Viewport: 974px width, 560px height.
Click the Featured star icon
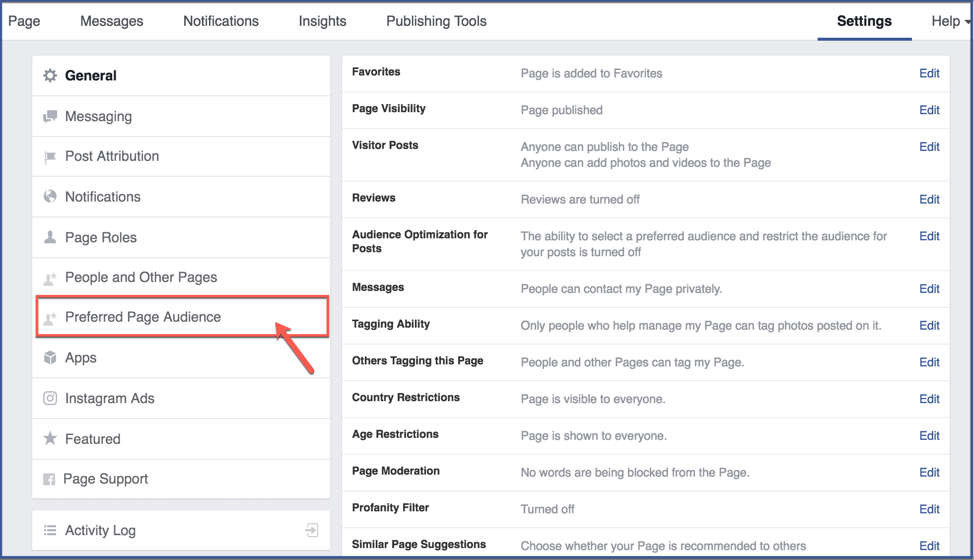point(50,438)
